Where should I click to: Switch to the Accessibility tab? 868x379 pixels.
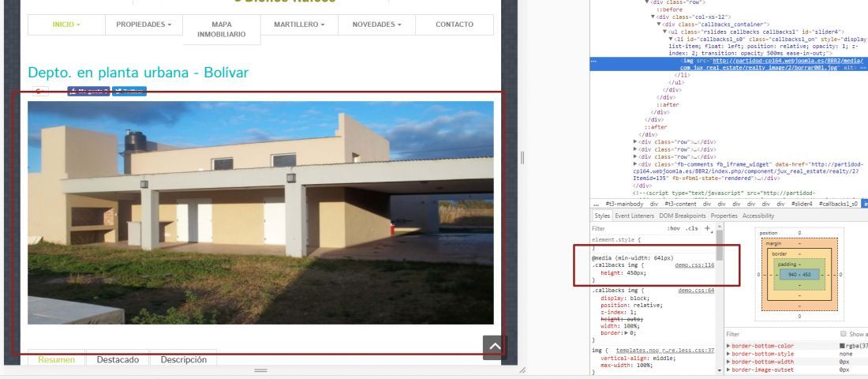(758, 216)
